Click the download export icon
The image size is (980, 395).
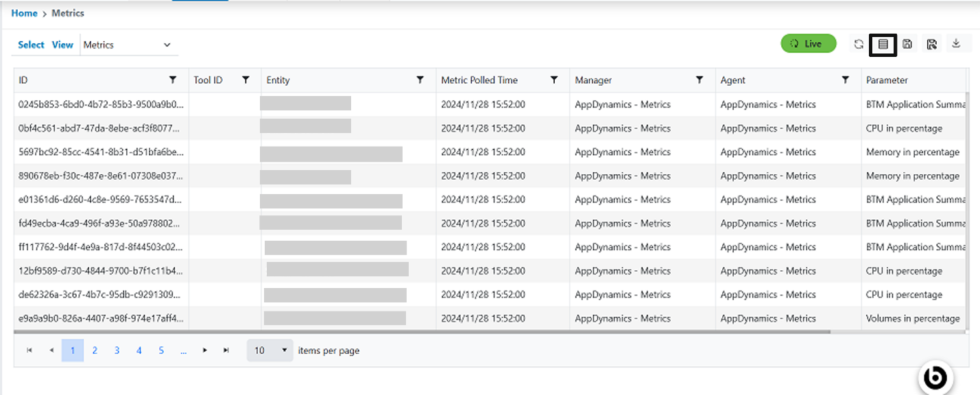pyautogui.click(x=957, y=44)
